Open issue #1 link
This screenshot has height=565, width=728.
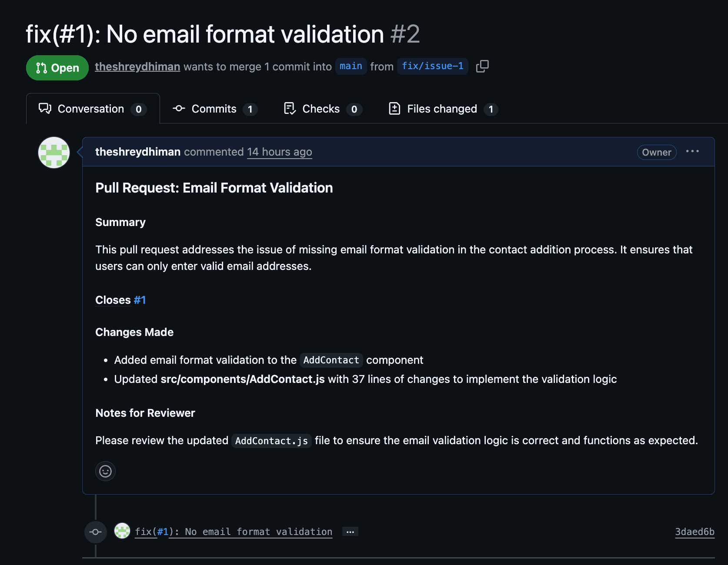[139, 300]
